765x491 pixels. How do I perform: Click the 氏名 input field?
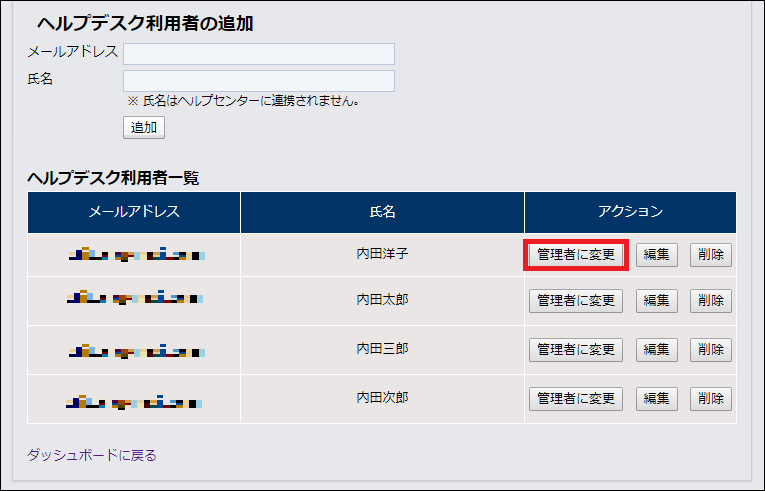pyautogui.click(x=258, y=81)
